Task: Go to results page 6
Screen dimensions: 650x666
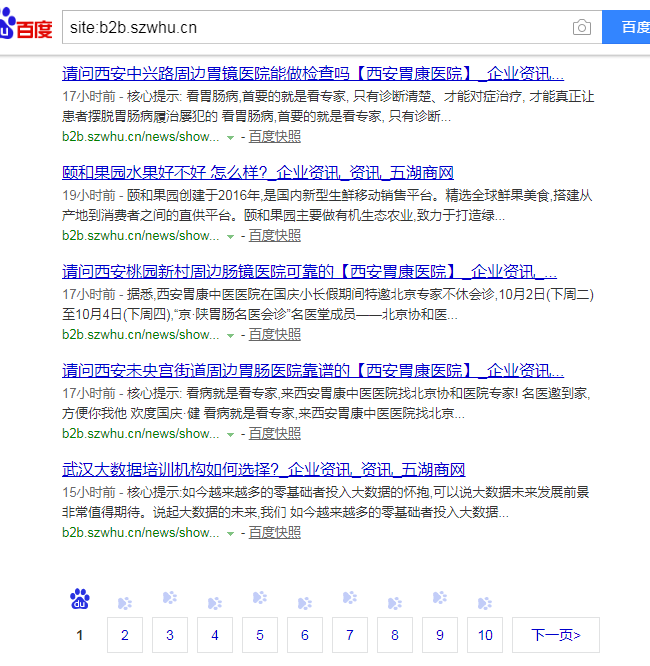Action: click(x=305, y=635)
